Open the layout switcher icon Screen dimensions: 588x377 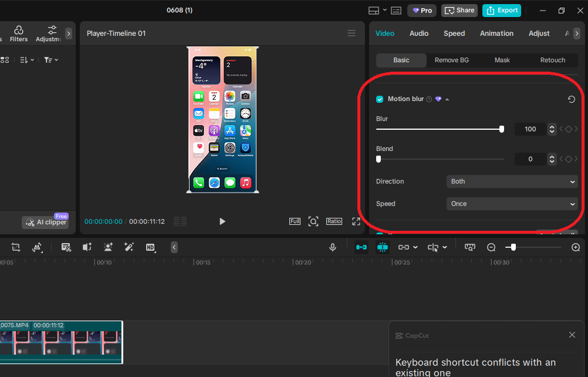click(373, 11)
